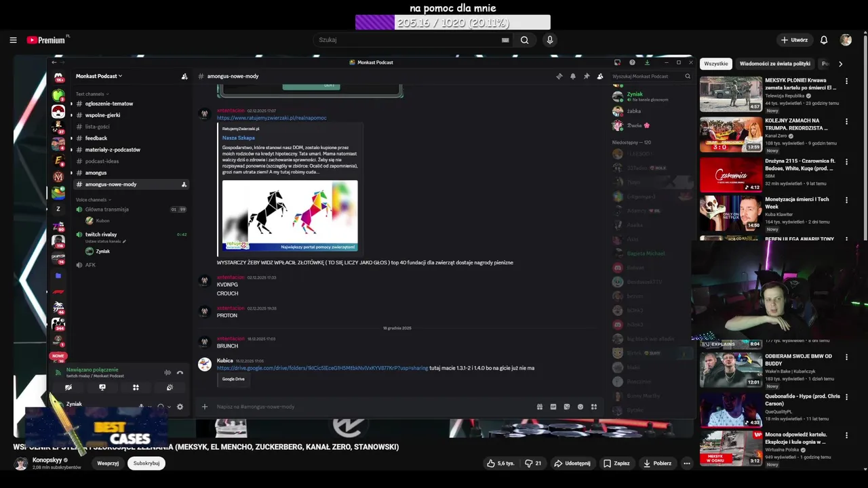Image resolution: width=868 pixels, height=488 pixels.
Task: Open activities button in voice panel
Action: 136,388
